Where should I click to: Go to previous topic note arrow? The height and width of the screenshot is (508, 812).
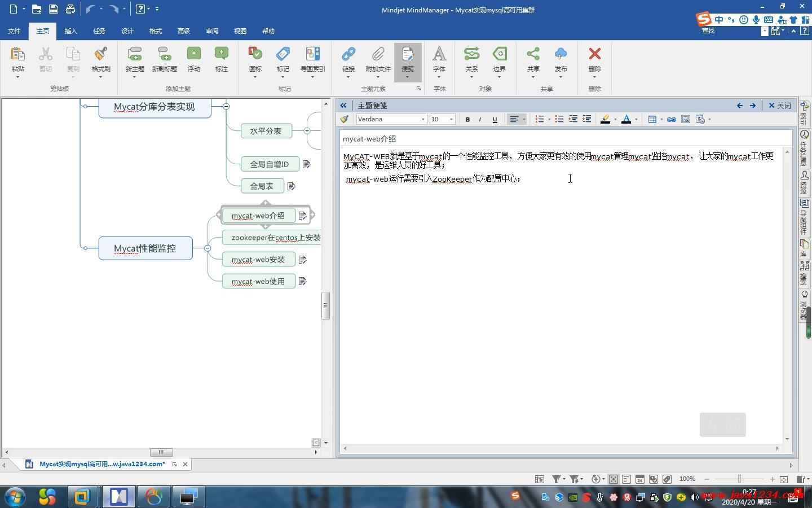pos(740,106)
